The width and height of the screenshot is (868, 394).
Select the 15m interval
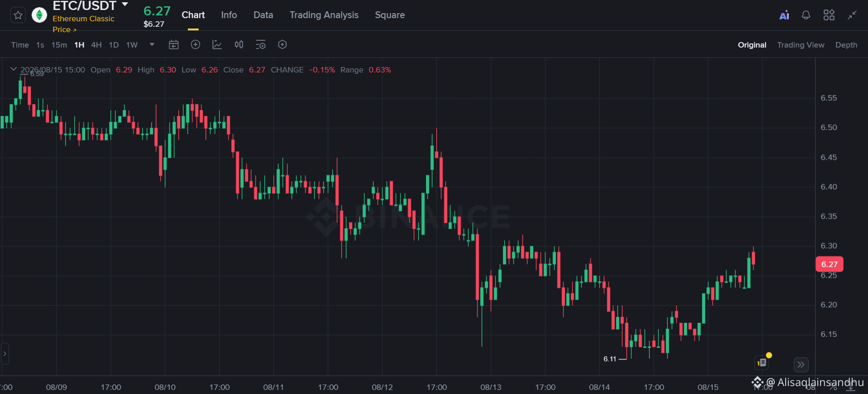tap(59, 45)
